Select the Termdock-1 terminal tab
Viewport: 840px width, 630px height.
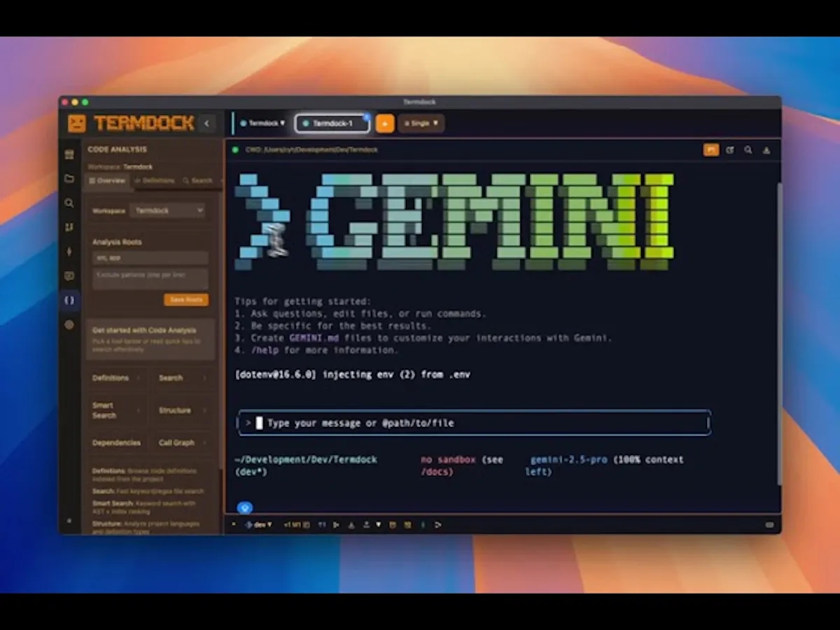332,123
